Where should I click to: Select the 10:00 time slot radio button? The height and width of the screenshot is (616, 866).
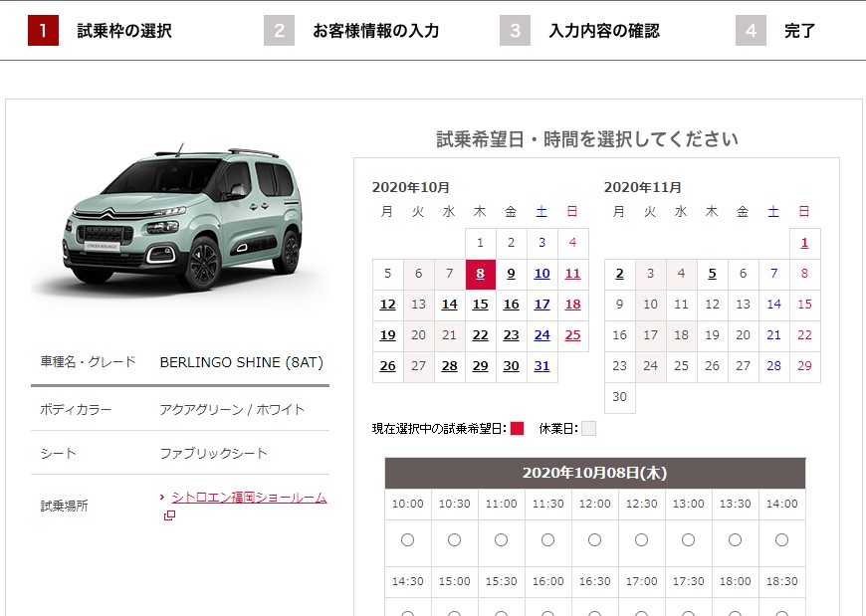[407, 539]
